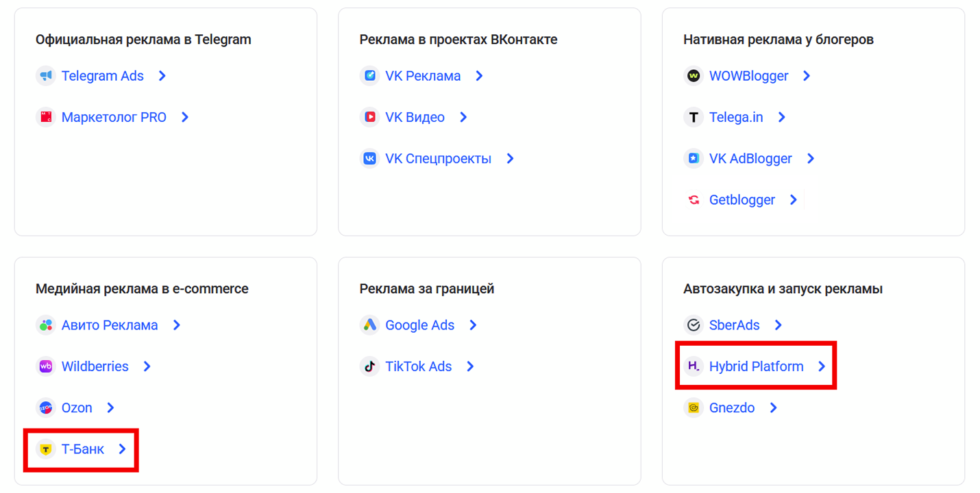Click the chevron beside VK Видео
Screen dimensions: 980x493
click(463, 117)
